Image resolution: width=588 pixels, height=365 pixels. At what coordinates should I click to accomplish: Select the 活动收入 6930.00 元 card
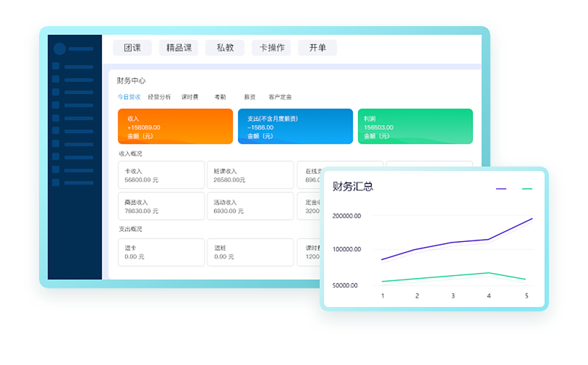[250, 206]
